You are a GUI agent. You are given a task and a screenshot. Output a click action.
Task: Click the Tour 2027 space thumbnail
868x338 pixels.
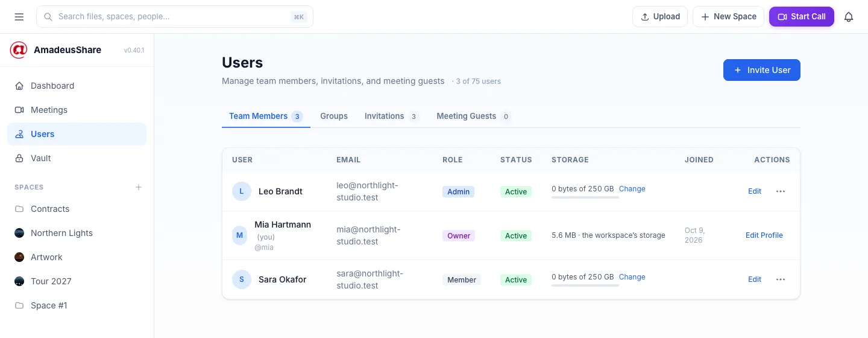coord(19,281)
